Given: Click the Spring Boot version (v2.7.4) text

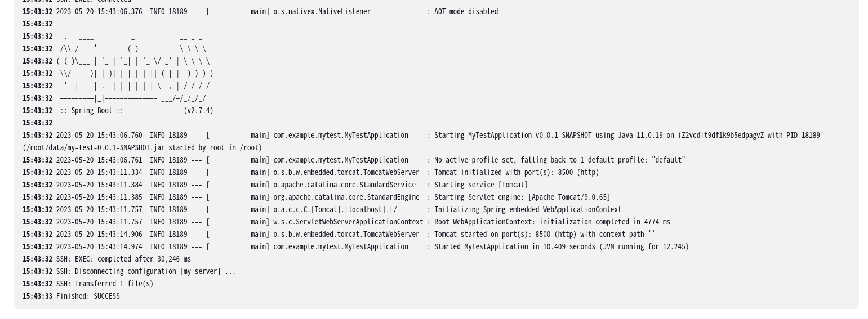Looking at the screenshot, I should coord(198,111).
